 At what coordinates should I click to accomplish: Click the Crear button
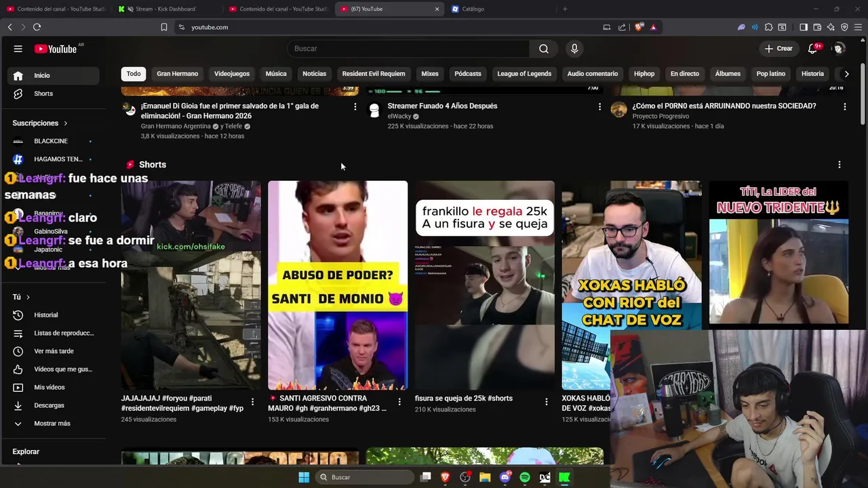click(778, 49)
